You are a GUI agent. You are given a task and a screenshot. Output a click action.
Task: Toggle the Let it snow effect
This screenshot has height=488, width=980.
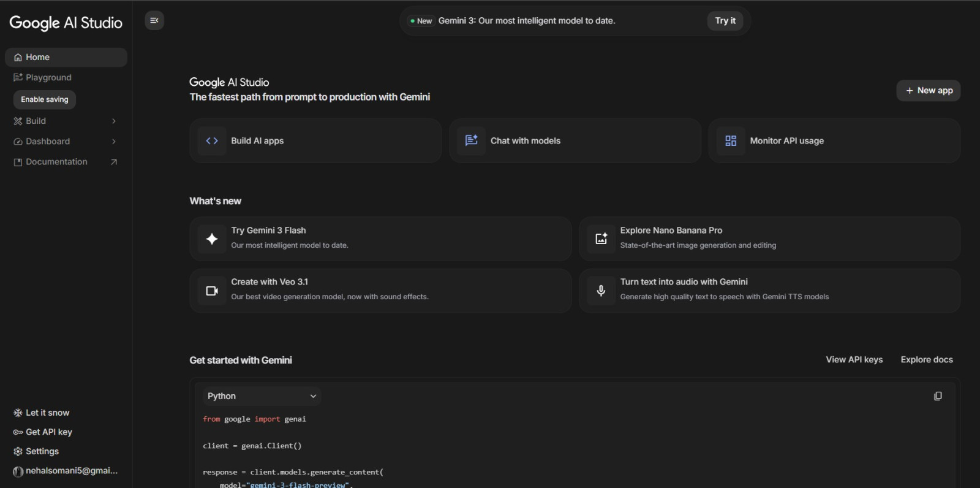pyautogui.click(x=47, y=412)
